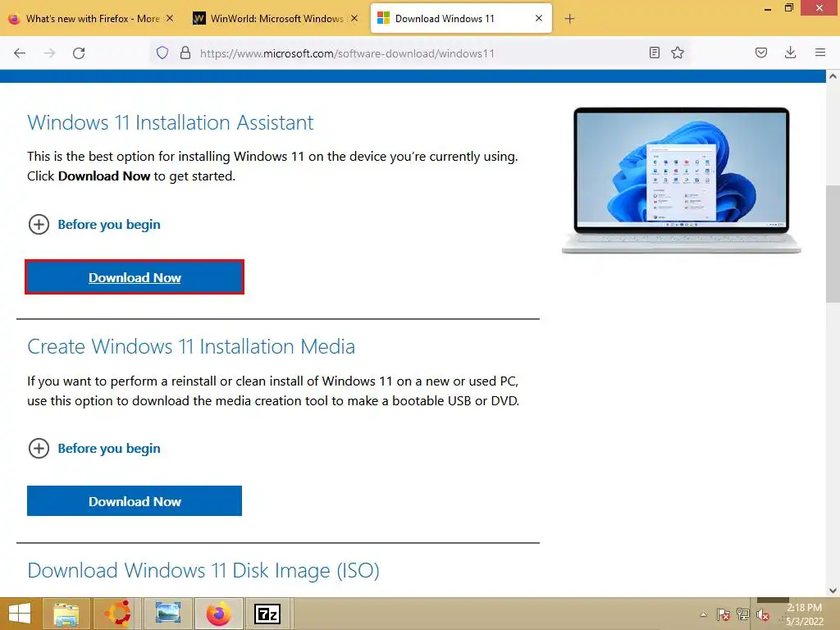Click the vertical scrollbar thumb
Image resolution: width=840 pixels, height=630 pixels.
(833, 244)
